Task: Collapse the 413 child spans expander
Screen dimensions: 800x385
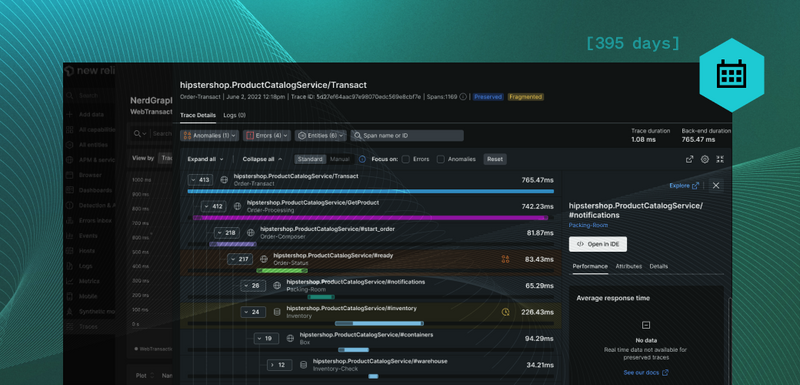Action: click(200, 179)
